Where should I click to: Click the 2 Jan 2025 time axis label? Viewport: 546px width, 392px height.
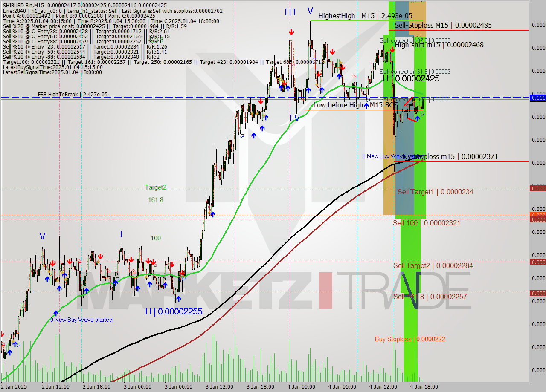14,387
